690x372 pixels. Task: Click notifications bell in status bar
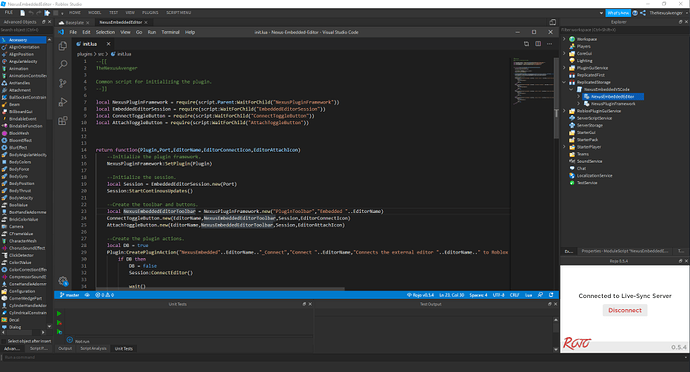tap(551, 295)
